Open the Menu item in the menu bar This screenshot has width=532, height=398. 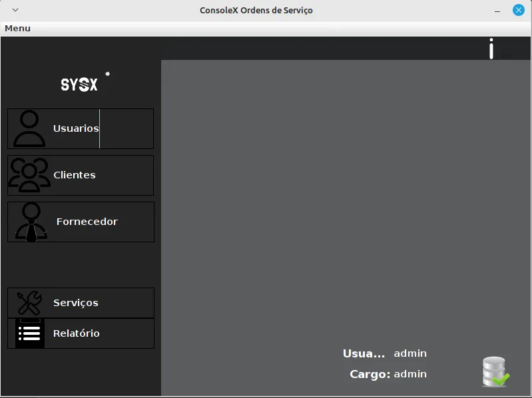tap(17, 29)
